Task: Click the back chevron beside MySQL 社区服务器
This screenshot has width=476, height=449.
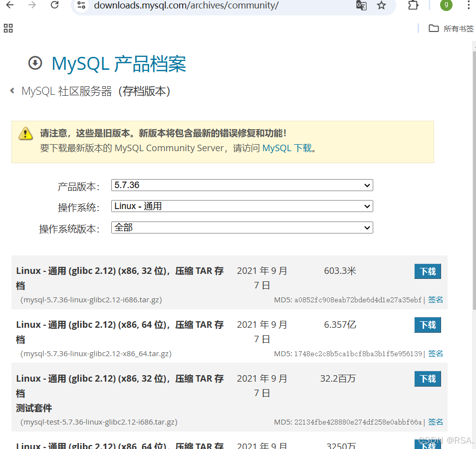Action: (12, 90)
